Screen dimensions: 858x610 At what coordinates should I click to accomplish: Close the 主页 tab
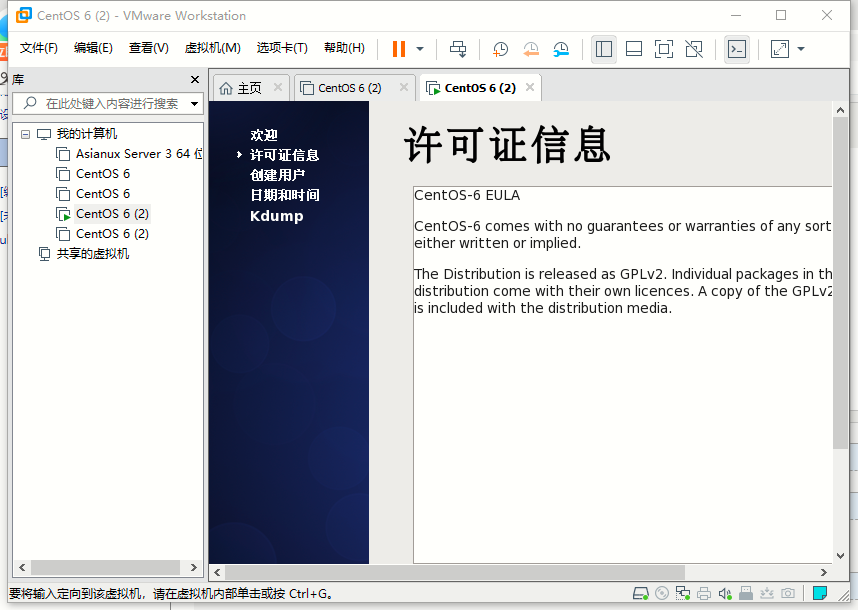(x=278, y=87)
